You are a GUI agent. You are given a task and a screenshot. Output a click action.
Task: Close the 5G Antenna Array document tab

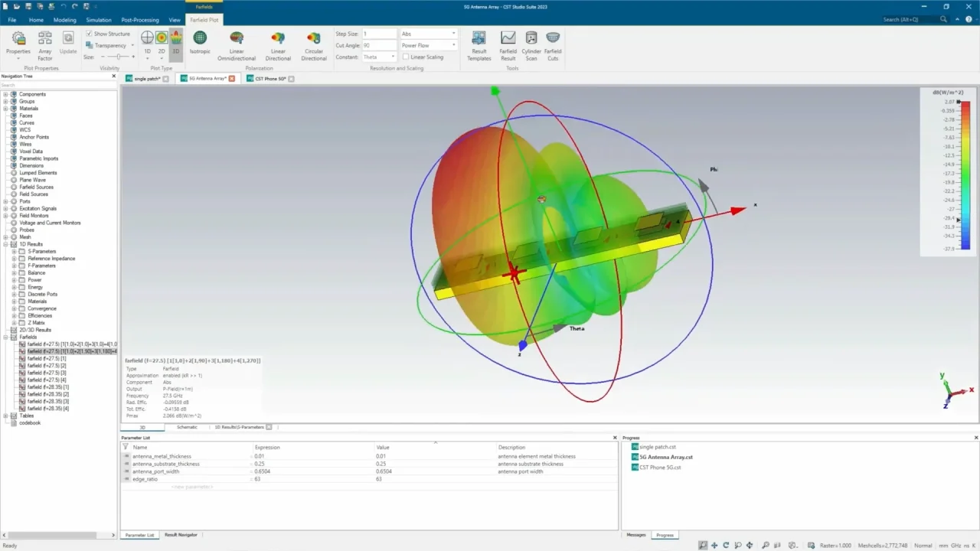point(234,79)
